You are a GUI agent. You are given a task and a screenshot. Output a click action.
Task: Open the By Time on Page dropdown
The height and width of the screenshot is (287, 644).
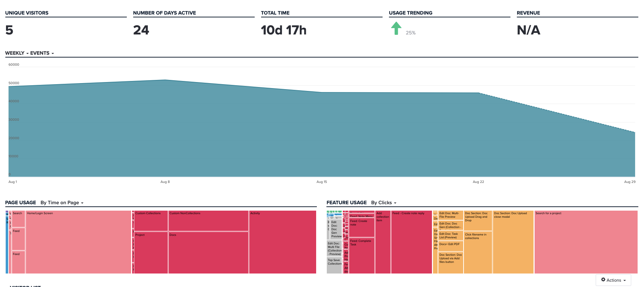62,203
